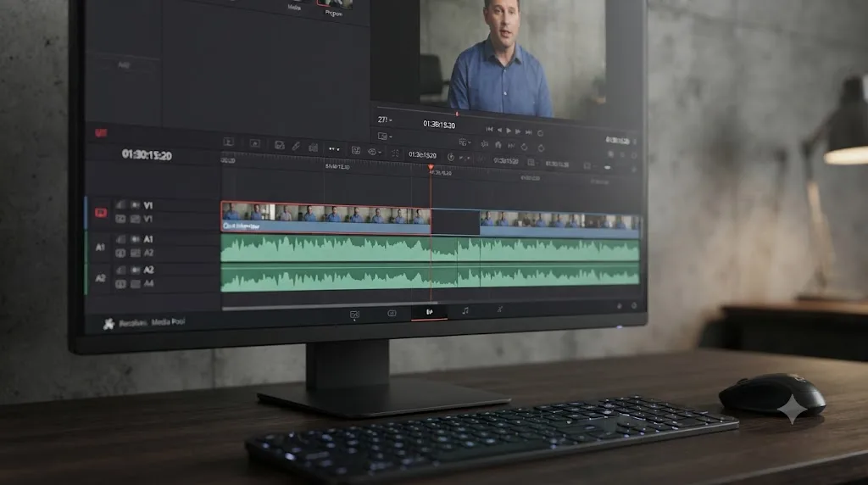Click the Resolve text beside the logo
Screen dimensions: 868x485
tap(132, 323)
